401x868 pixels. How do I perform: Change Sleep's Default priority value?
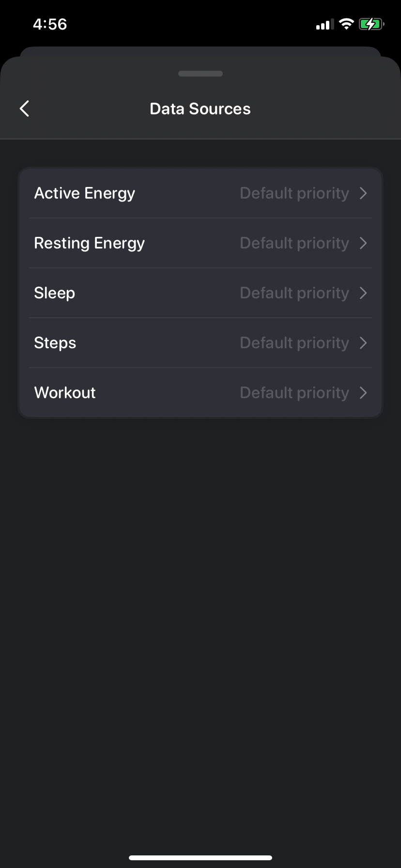(294, 293)
